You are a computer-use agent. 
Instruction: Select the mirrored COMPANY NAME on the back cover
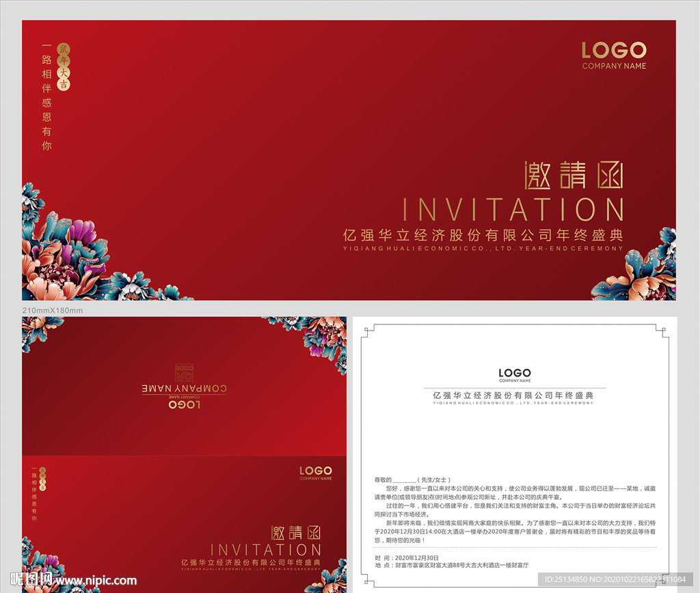point(184,389)
